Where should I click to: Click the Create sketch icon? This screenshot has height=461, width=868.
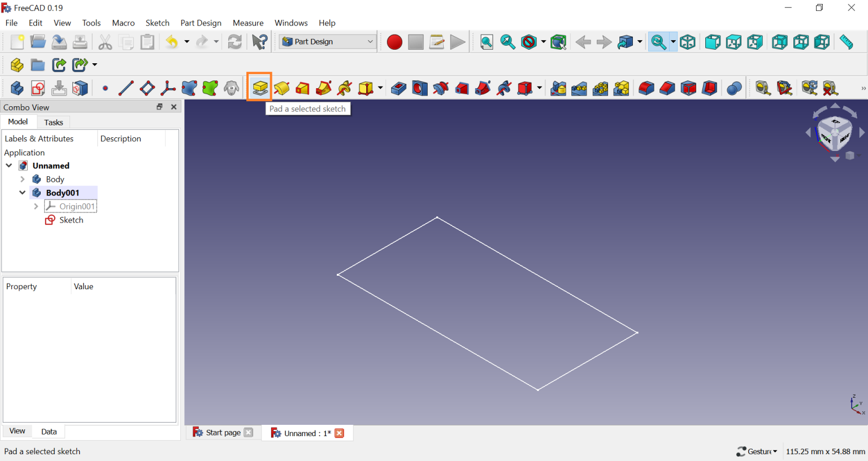coord(38,88)
